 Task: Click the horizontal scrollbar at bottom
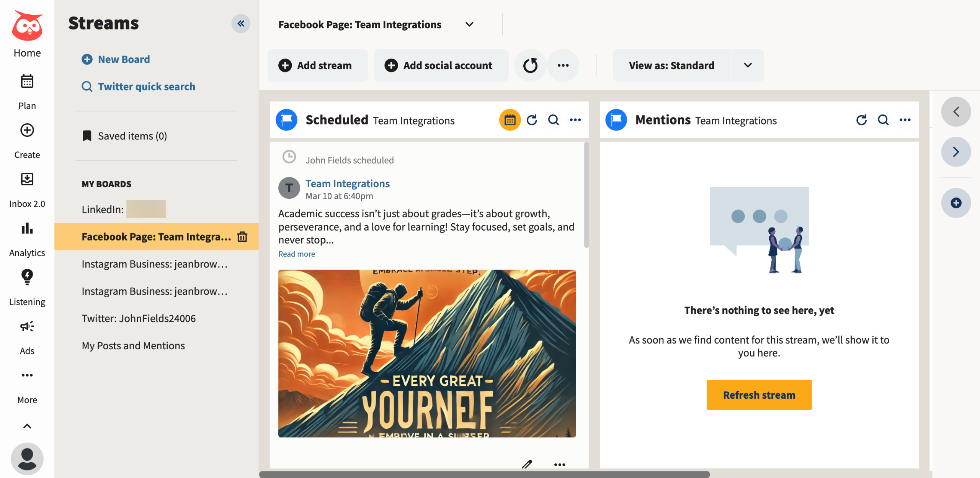484,475
